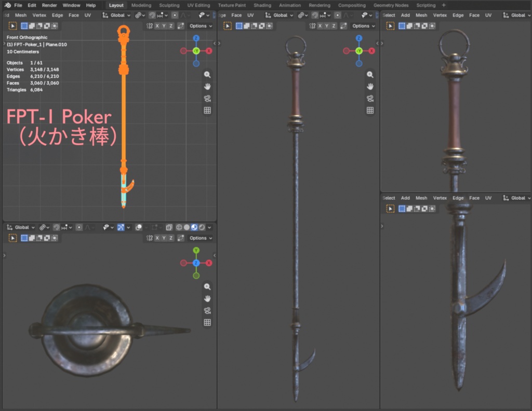
Task: Choose 'Subtract selection' mode in Front Orthographic header
Action: (39, 26)
